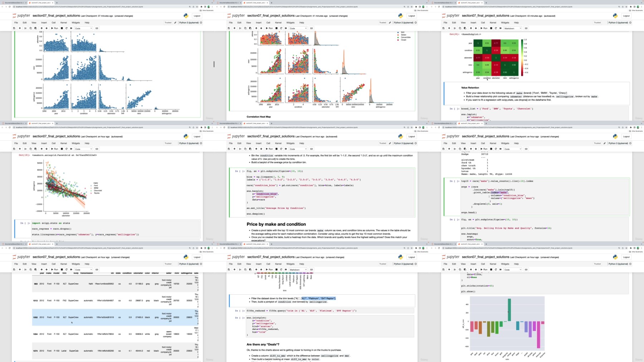Run the cell in lmplot scatter window
The width and height of the screenshot is (644, 362).
pos(55,149)
